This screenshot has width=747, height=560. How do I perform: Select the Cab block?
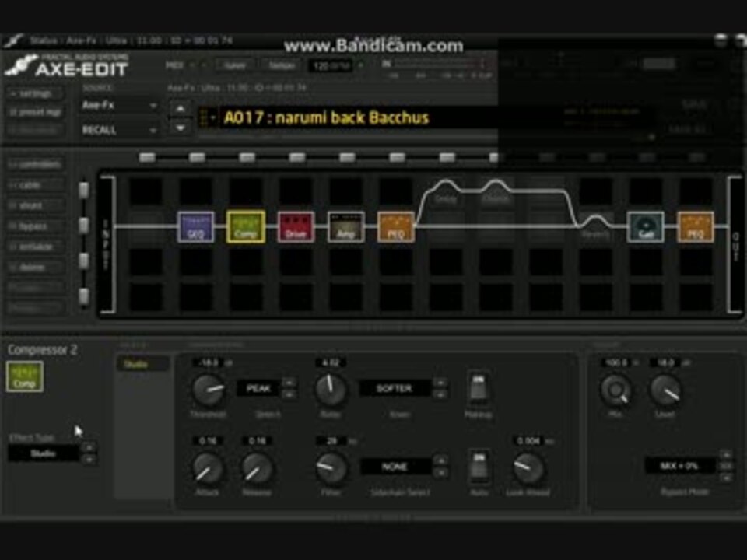click(645, 226)
